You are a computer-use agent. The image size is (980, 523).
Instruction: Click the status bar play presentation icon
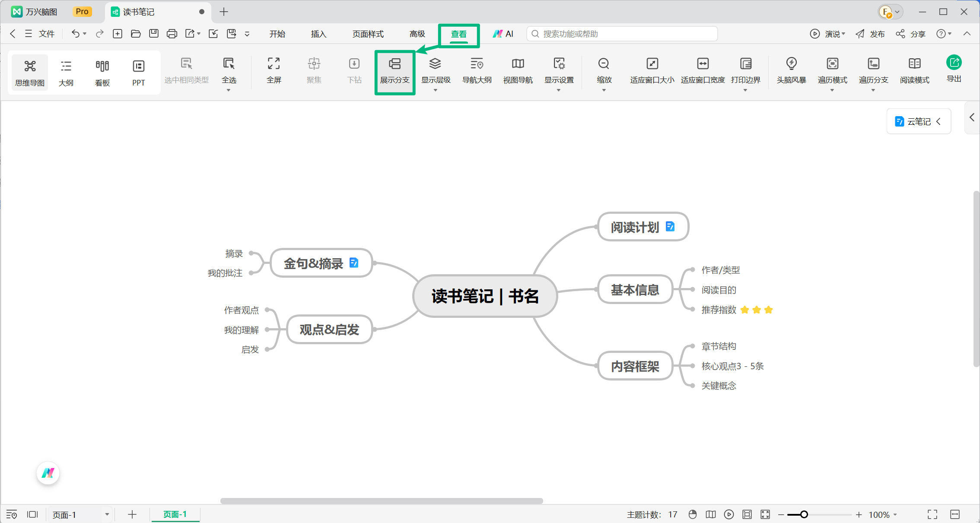(729, 514)
